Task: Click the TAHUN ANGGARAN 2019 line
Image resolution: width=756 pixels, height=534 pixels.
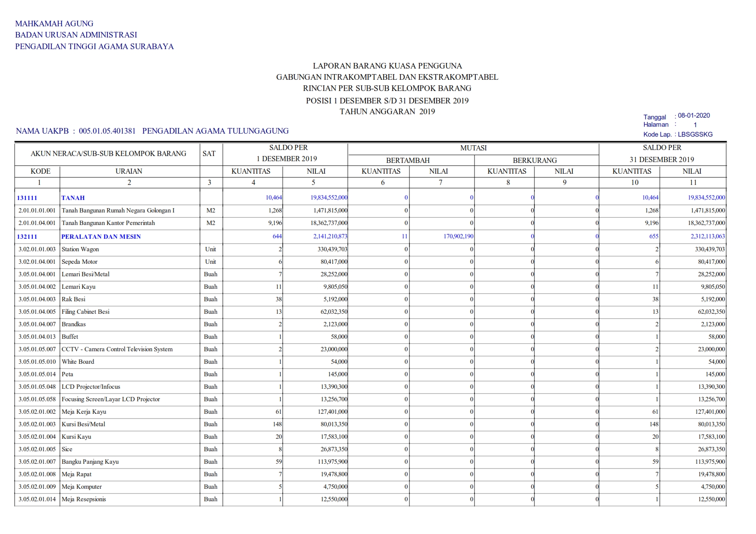Action: (x=387, y=112)
